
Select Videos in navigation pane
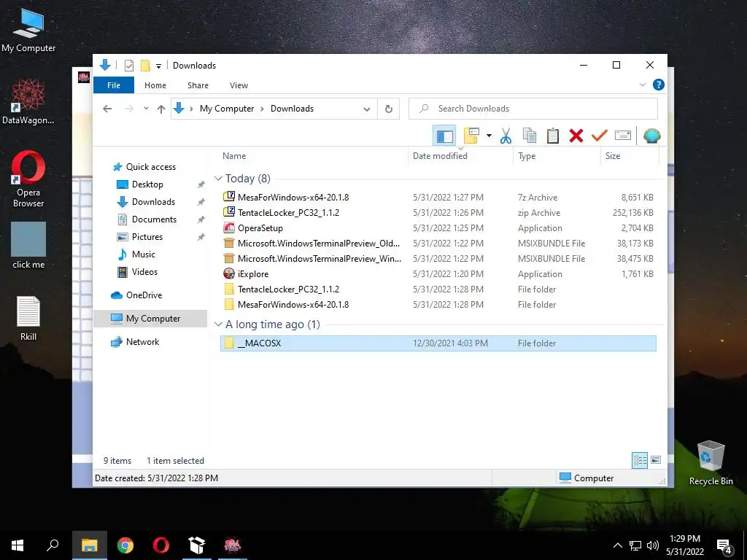pyautogui.click(x=145, y=272)
